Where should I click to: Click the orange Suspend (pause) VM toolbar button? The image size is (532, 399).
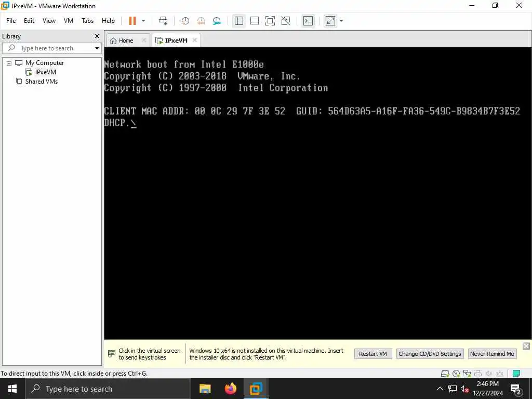pyautogui.click(x=132, y=21)
